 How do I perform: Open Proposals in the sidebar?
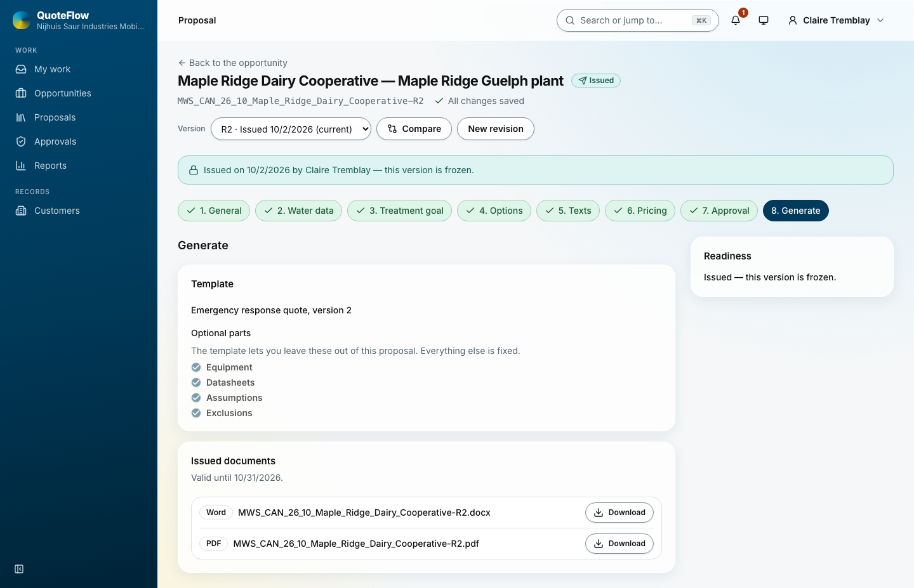79,117
